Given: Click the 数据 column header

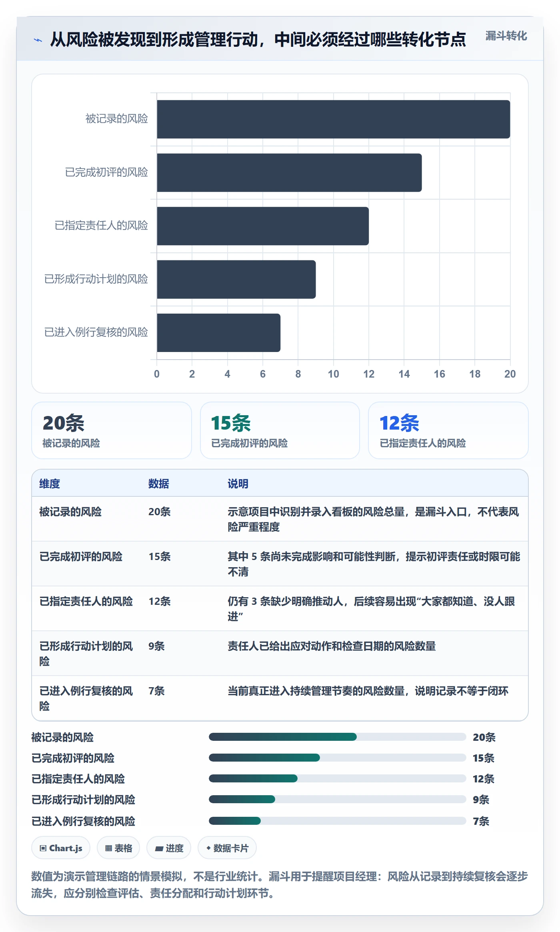Looking at the screenshot, I should (x=159, y=484).
